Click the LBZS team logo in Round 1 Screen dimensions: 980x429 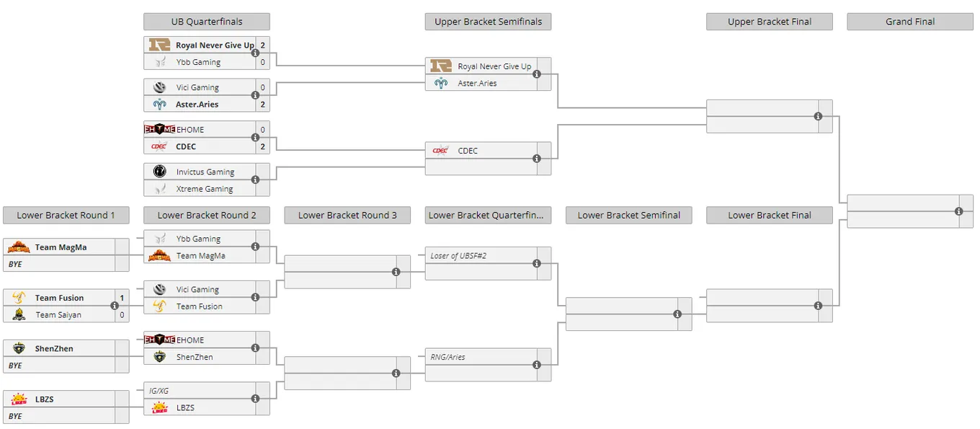pos(19,399)
